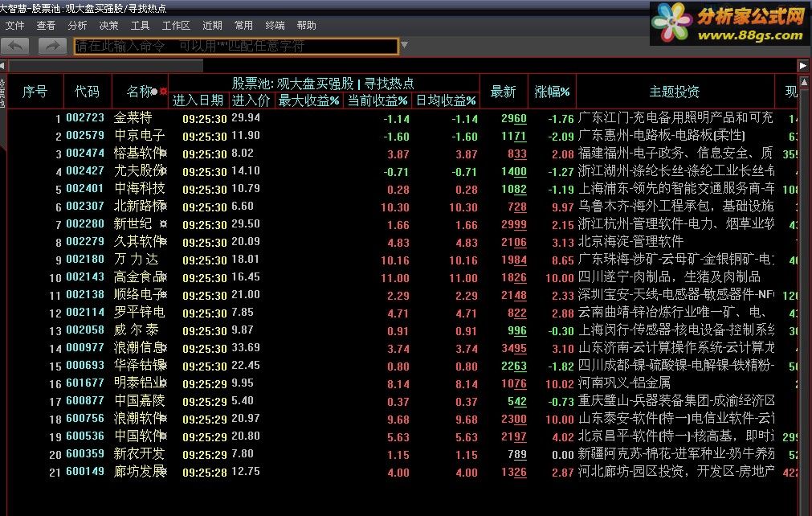The width and height of the screenshot is (812, 516).
Task: Click the info marker next to 北新路桥
Action: pos(163,207)
